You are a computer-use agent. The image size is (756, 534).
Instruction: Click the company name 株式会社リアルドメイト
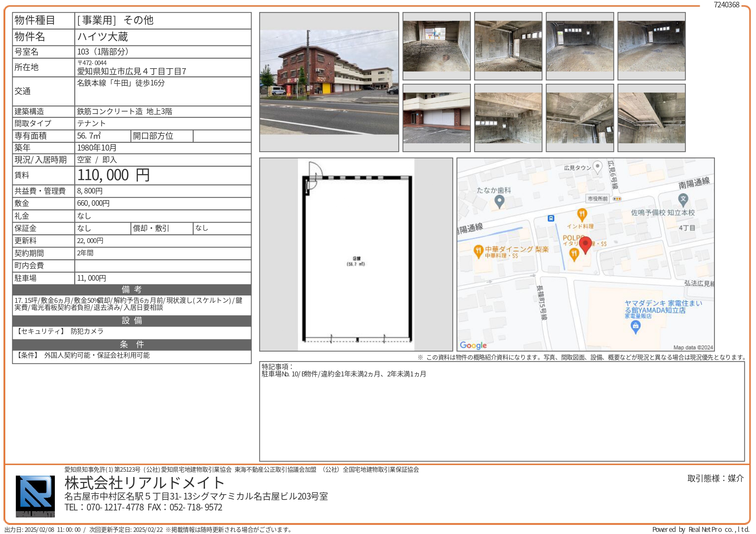(145, 483)
